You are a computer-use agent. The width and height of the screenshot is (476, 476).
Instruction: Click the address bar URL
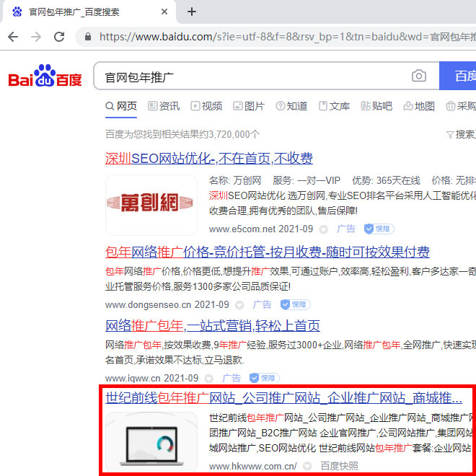(x=287, y=37)
